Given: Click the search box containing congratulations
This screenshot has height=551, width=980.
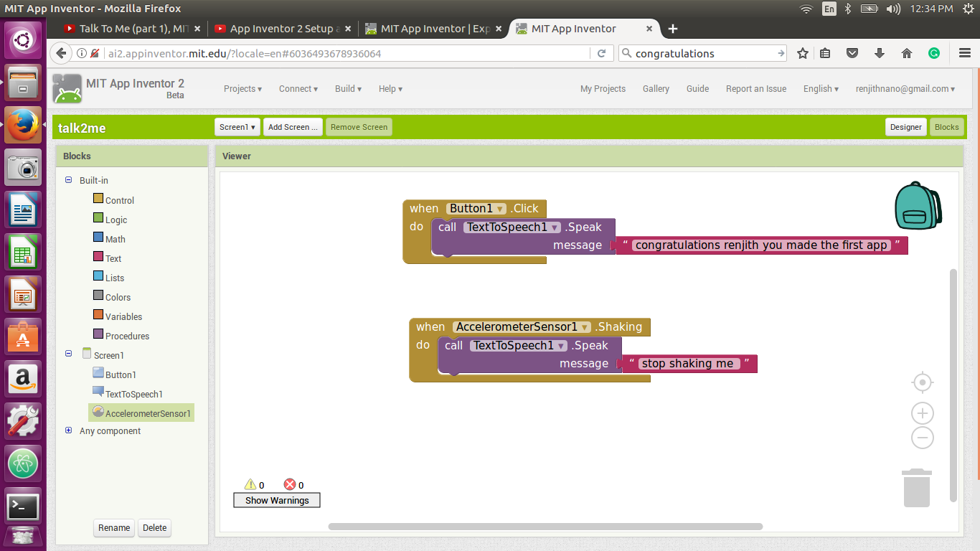Looking at the screenshot, I should click(x=702, y=53).
